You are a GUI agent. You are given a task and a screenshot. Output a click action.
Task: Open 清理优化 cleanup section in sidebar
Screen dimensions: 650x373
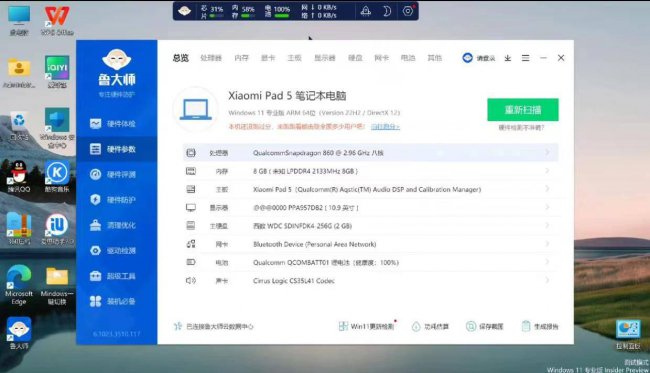pos(113,225)
